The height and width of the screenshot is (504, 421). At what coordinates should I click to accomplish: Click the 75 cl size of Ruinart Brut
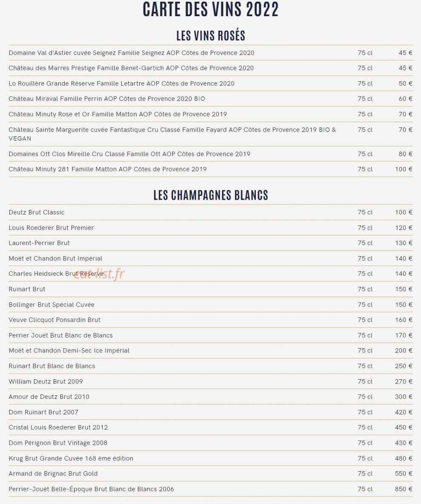[365, 289]
